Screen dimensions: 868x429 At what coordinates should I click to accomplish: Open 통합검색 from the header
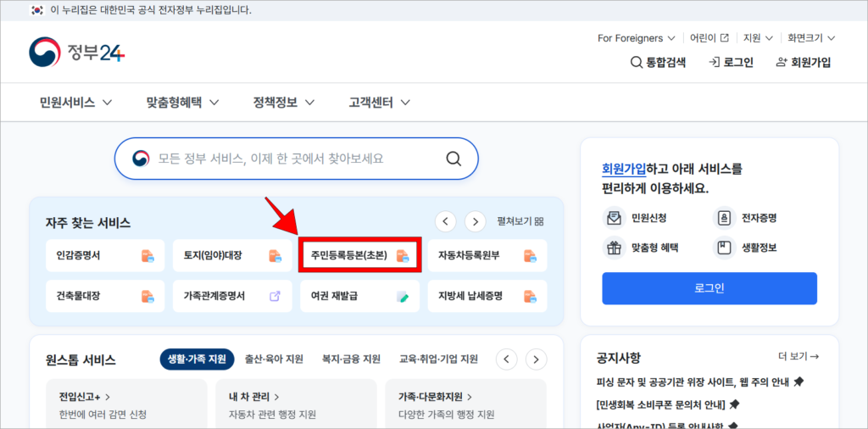(x=658, y=63)
